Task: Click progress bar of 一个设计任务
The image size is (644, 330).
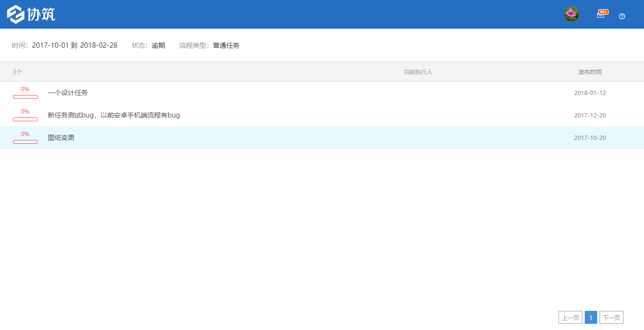Action: (x=25, y=97)
